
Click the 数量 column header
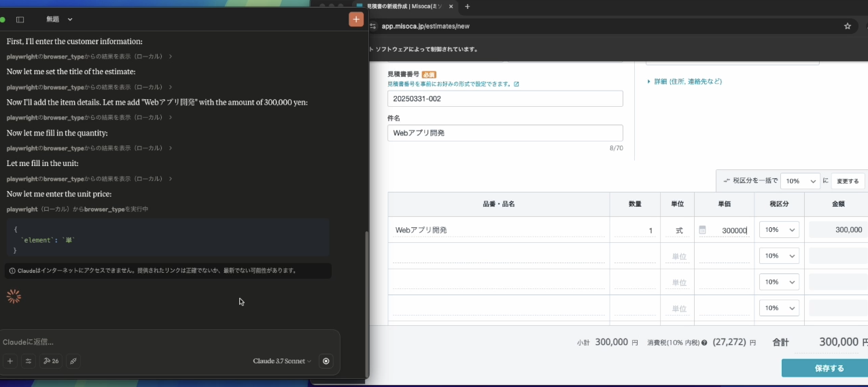[635, 204]
